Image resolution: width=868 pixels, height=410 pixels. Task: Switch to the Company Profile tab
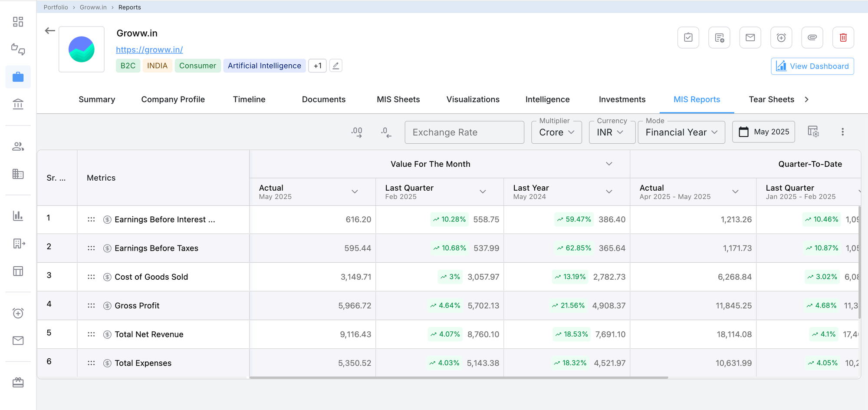tap(173, 99)
